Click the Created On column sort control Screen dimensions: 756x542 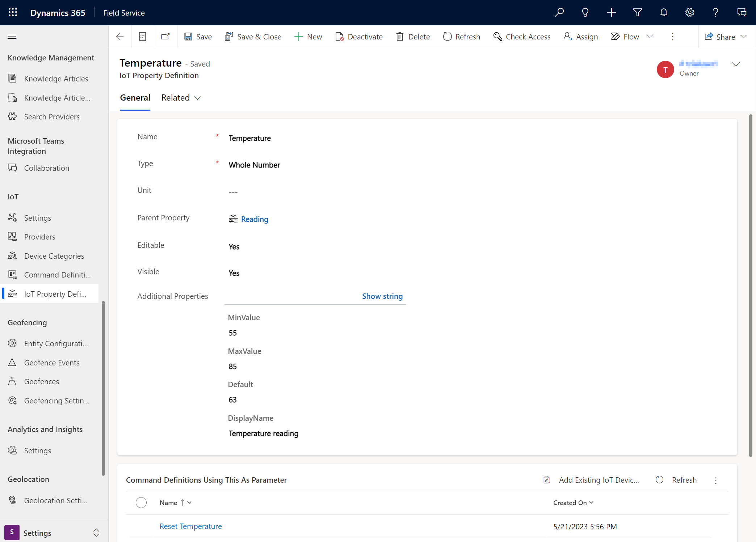(592, 503)
